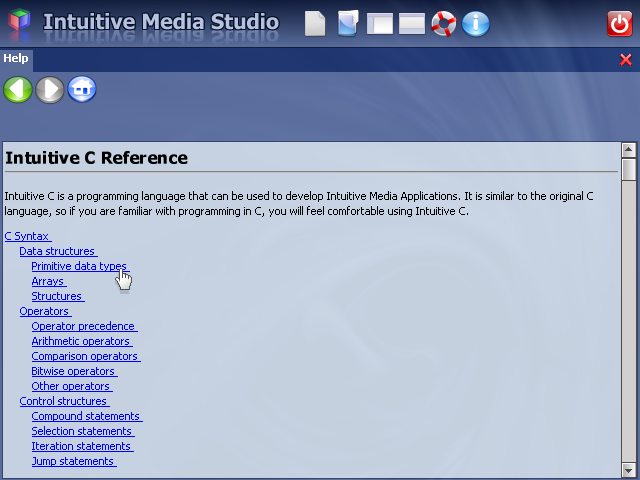
Task: Open the Structures link
Action: pos(58,296)
